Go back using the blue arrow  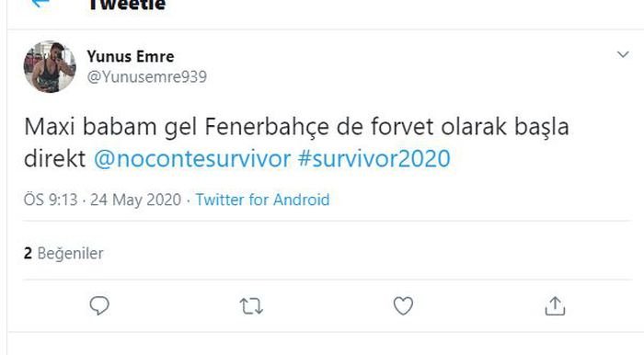point(40,3)
